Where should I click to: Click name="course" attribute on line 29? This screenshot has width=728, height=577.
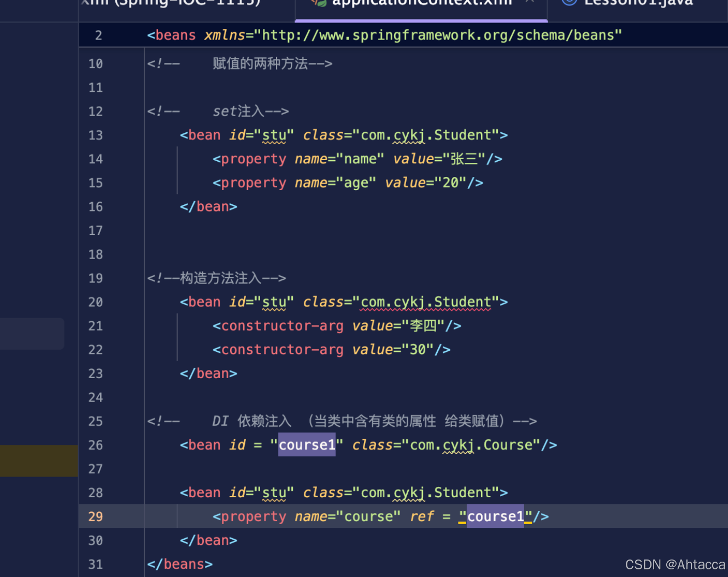(x=348, y=517)
